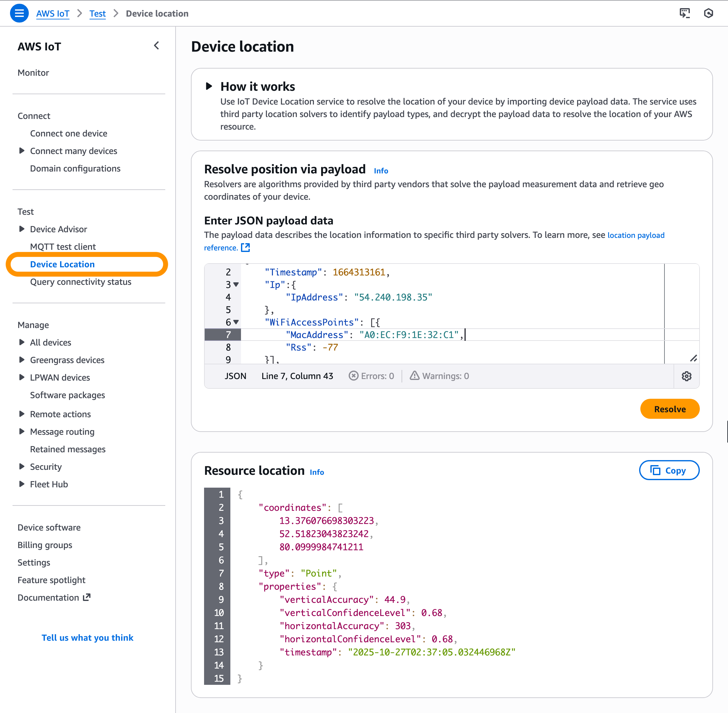The width and height of the screenshot is (728, 713).
Task: Select Query connectivity status in sidebar
Action: point(80,282)
